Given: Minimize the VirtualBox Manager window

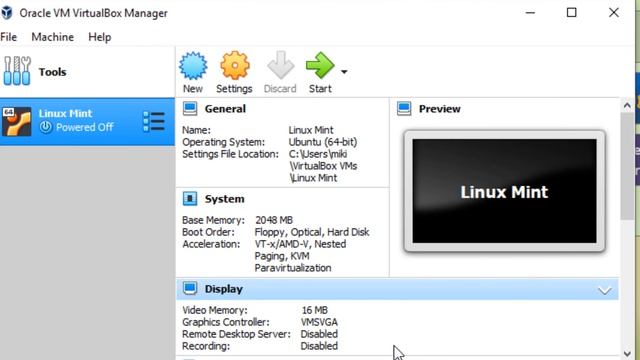Looking at the screenshot, I should pyautogui.click(x=530, y=13).
